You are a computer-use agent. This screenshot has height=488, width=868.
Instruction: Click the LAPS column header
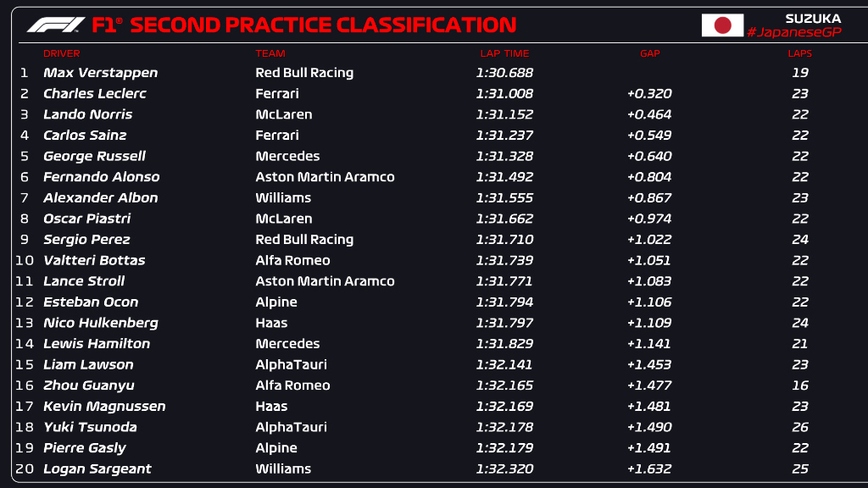[x=800, y=53]
